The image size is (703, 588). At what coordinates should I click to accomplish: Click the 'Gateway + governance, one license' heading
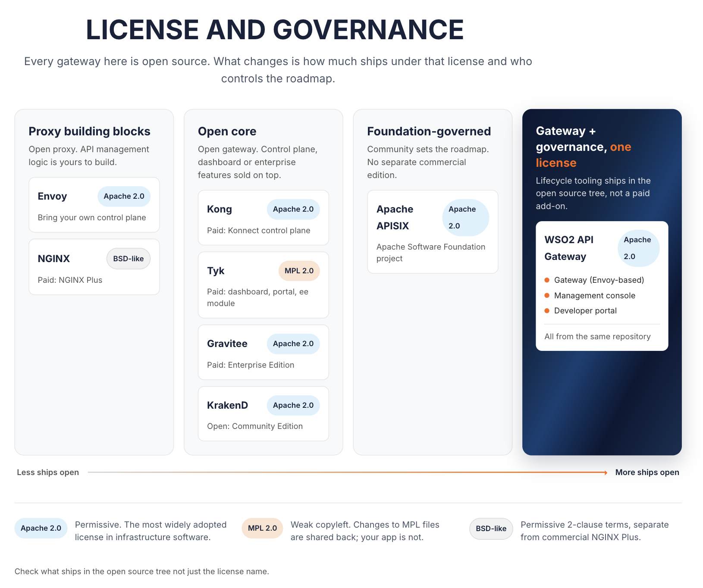click(584, 147)
